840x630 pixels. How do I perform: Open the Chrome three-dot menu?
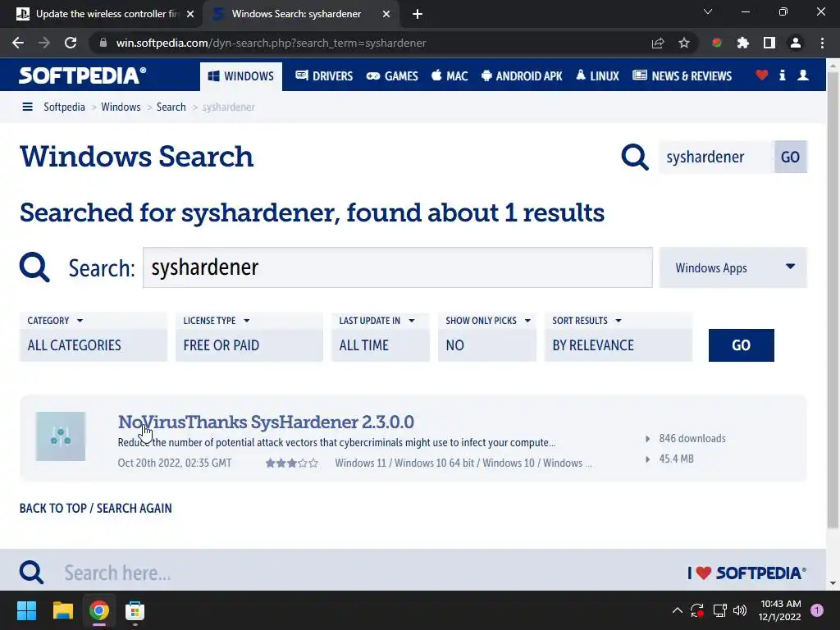pyautogui.click(x=822, y=43)
